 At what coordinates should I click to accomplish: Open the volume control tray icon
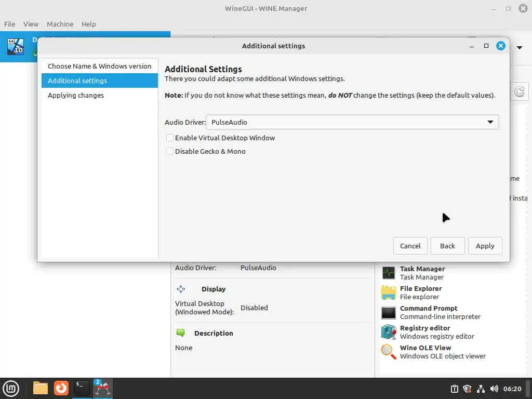[x=494, y=389]
